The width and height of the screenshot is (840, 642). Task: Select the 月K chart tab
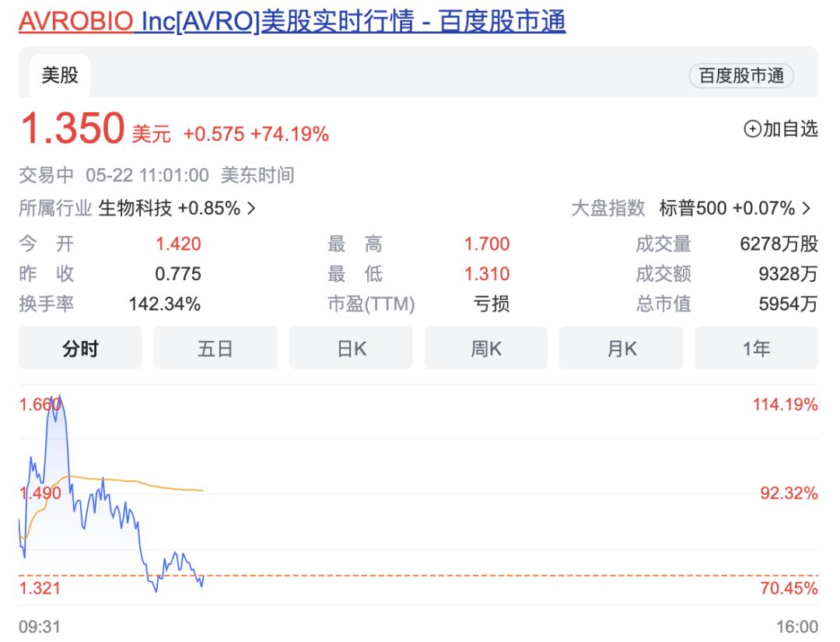(x=621, y=348)
